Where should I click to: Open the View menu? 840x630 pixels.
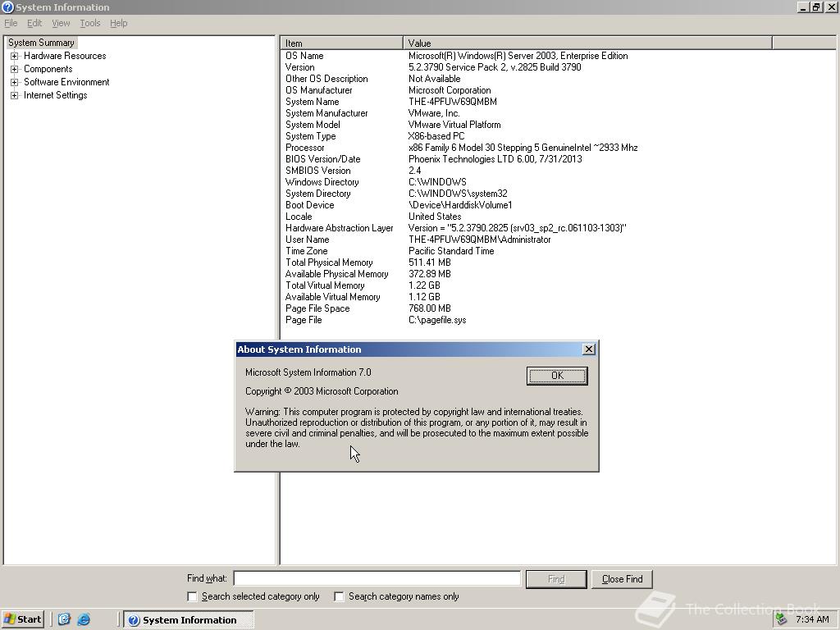pos(61,23)
